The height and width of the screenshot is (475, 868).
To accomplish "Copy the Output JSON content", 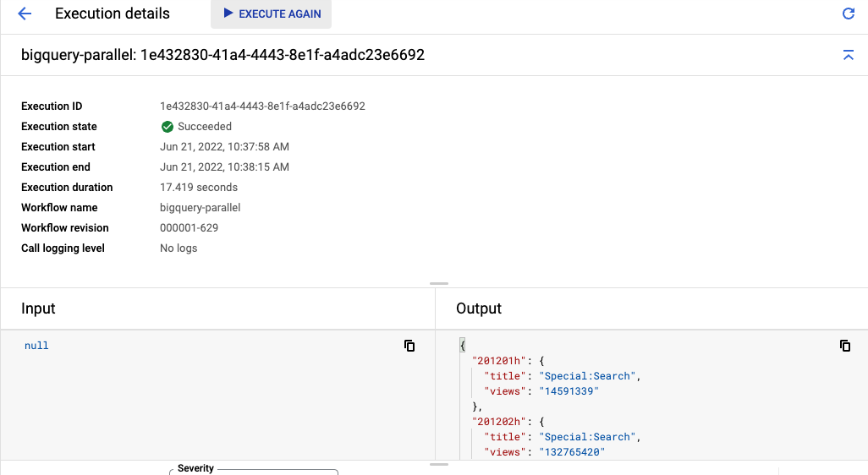I will tap(844, 346).
